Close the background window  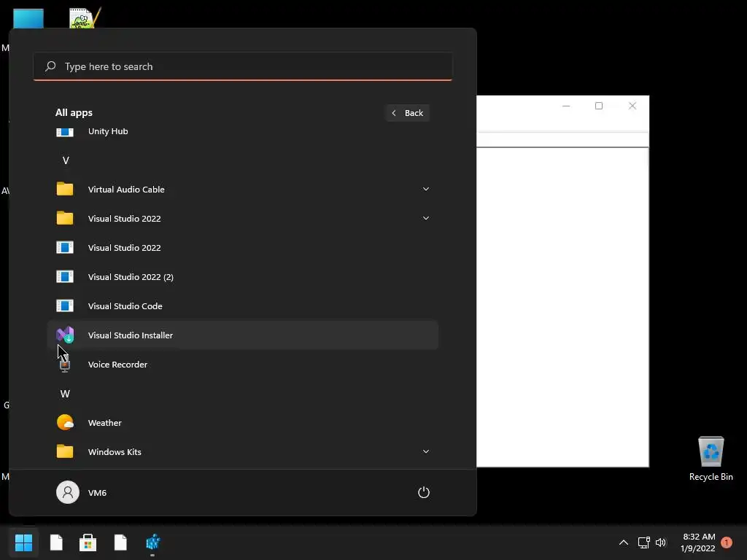point(632,106)
